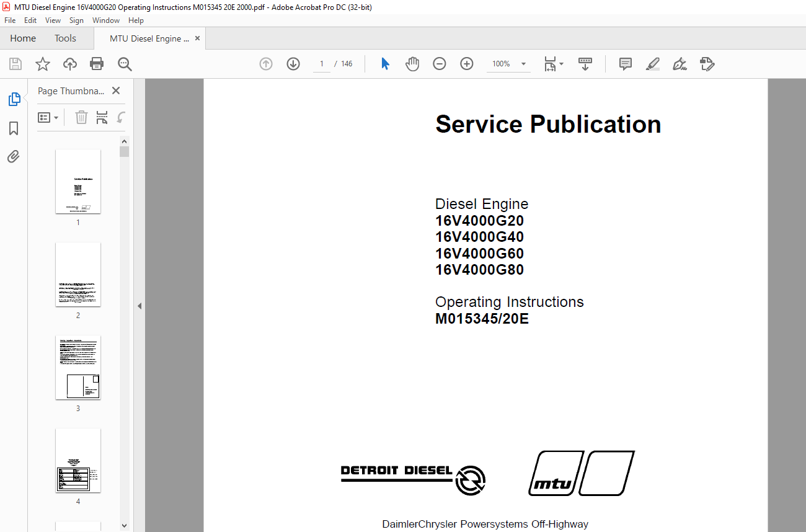
Task: Open the Page Thumbnails sidebar icon
Action: click(14, 99)
